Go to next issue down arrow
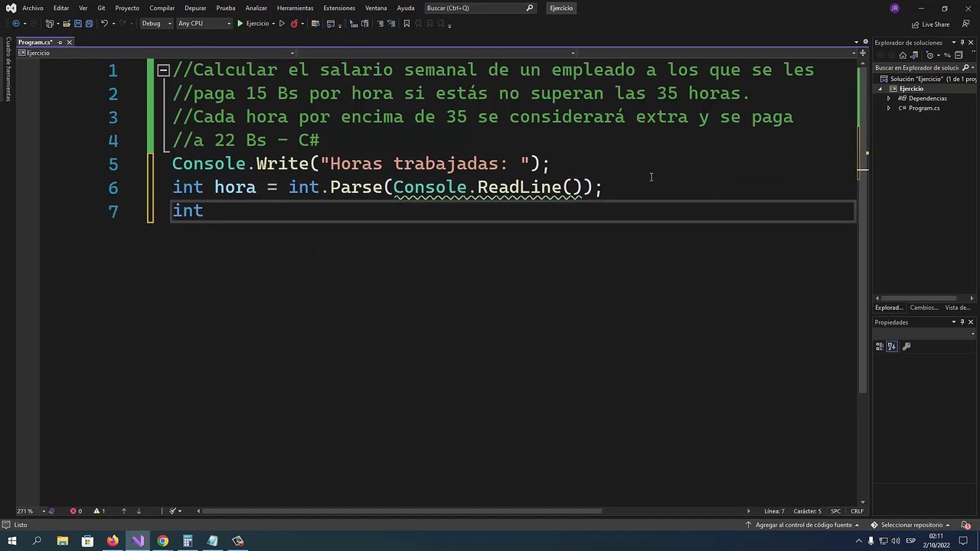Image resolution: width=980 pixels, height=551 pixels. (139, 511)
